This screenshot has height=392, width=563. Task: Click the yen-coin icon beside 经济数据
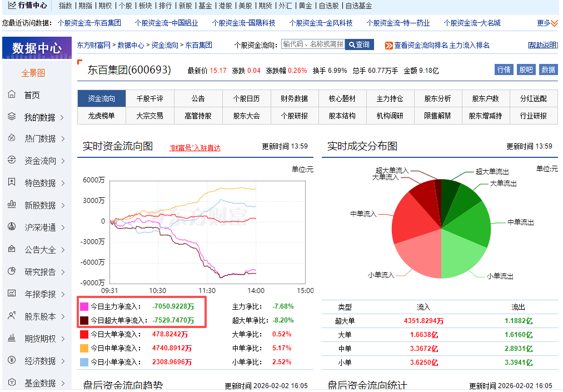(12, 360)
